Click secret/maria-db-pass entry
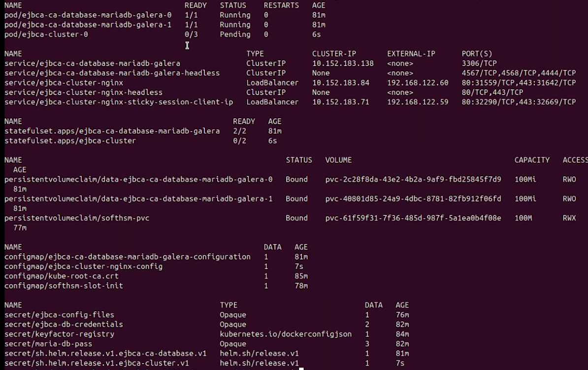The width and height of the screenshot is (588, 370). click(x=48, y=344)
